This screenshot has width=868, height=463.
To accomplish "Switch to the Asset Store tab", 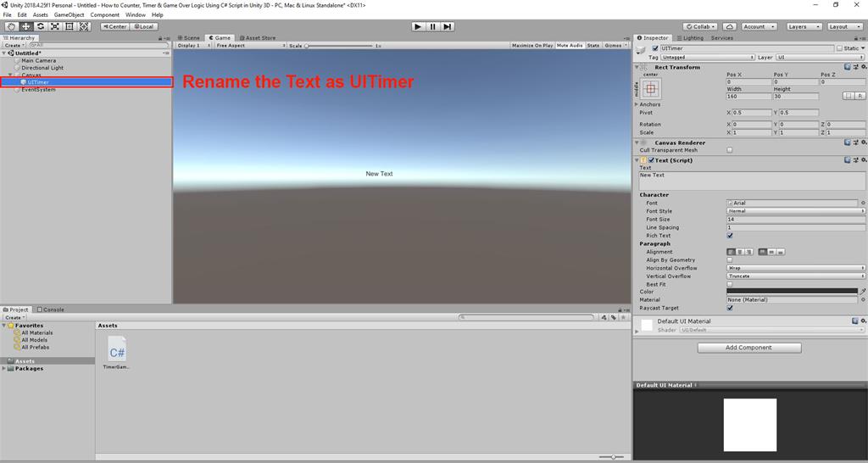I will tap(258, 38).
